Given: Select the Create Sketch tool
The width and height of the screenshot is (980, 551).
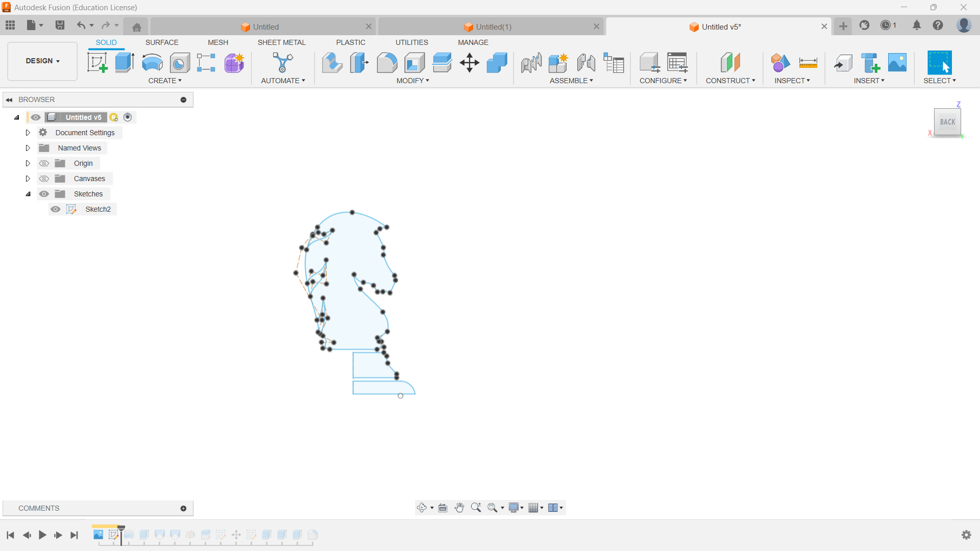Looking at the screenshot, I should [97, 63].
